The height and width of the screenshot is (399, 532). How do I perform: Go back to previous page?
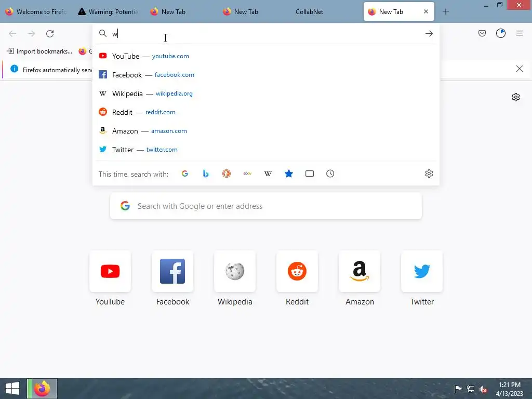(12, 34)
